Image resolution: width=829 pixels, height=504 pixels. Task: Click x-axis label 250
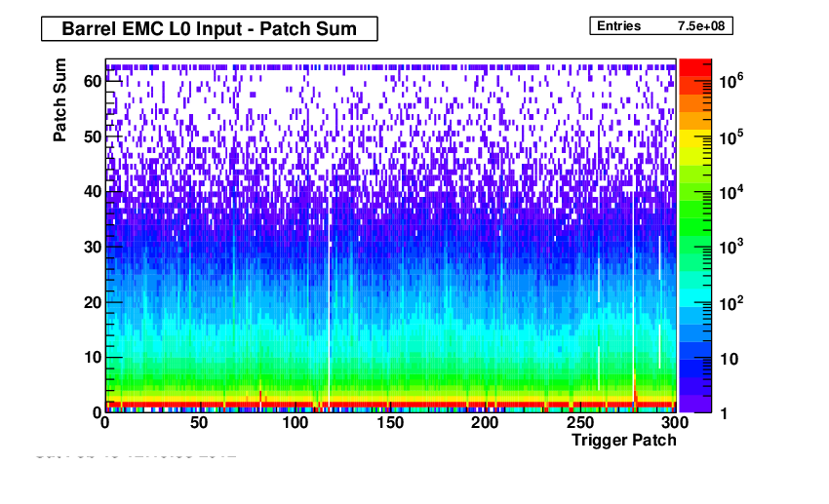580,423
